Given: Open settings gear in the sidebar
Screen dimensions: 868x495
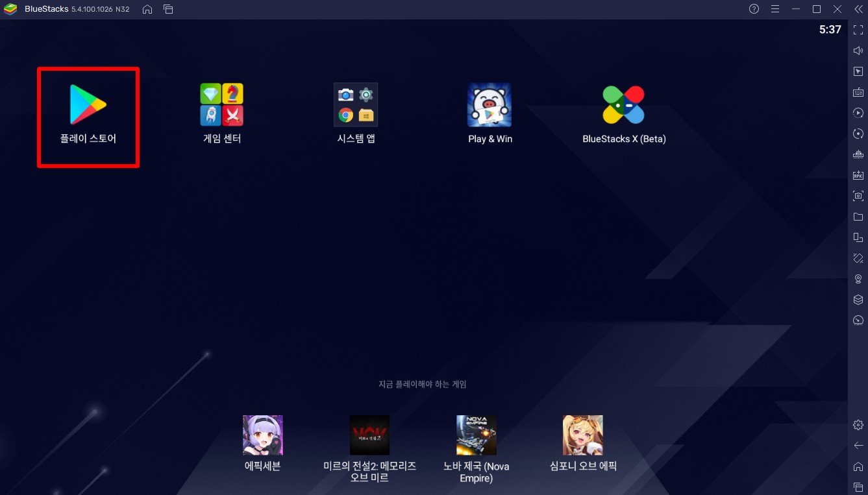Looking at the screenshot, I should [858, 425].
